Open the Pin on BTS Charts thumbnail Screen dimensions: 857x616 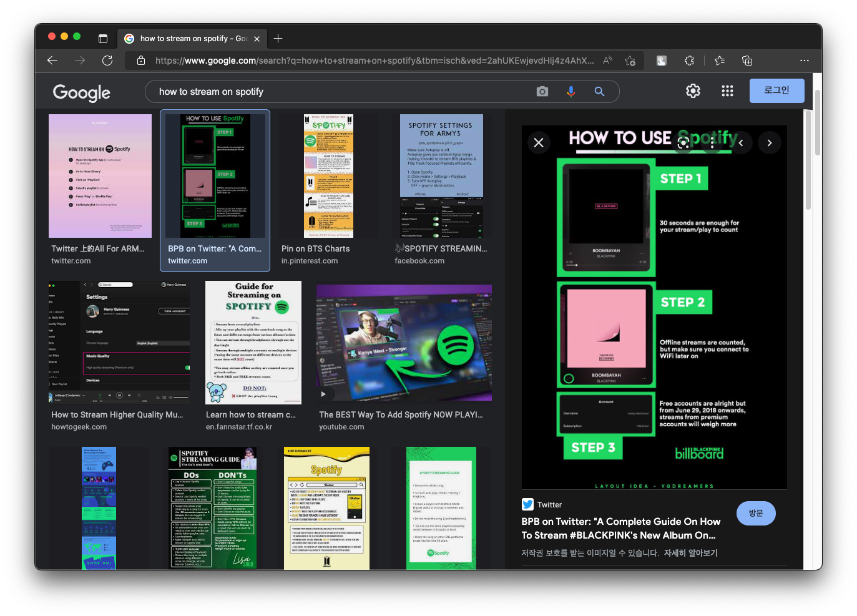(x=328, y=176)
